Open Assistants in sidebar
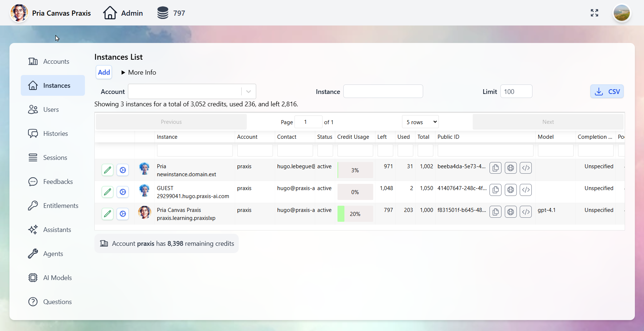 click(53, 230)
